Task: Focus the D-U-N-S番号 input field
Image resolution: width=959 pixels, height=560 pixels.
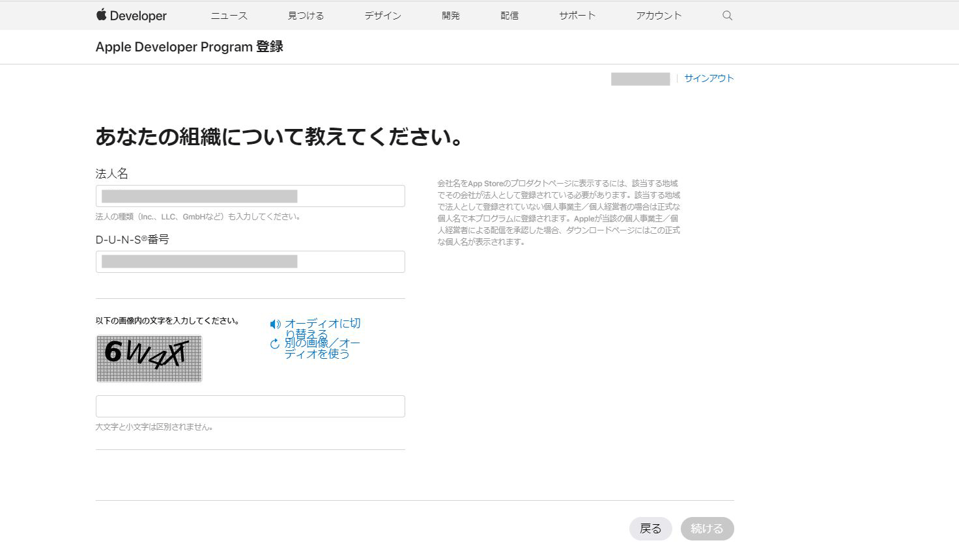Action: point(250,262)
